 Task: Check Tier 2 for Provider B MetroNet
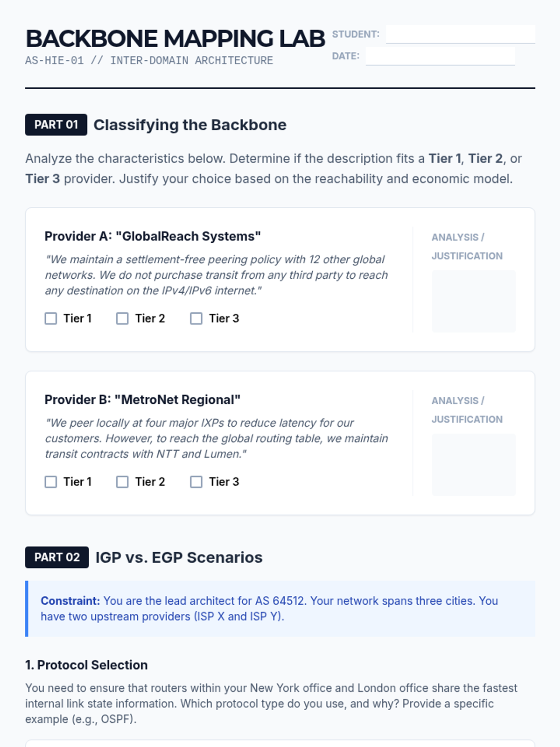pyautogui.click(x=122, y=482)
